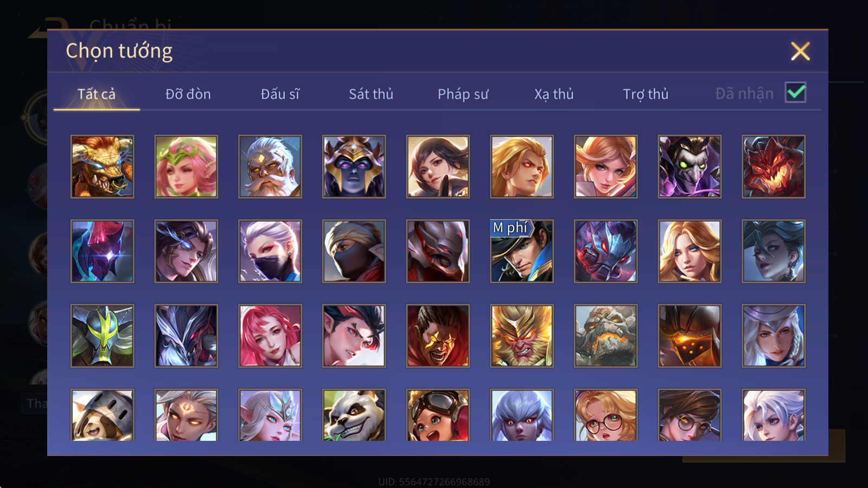
Task: Pick the goggled pilot girl hero portrait
Action: (x=438, y=415)
